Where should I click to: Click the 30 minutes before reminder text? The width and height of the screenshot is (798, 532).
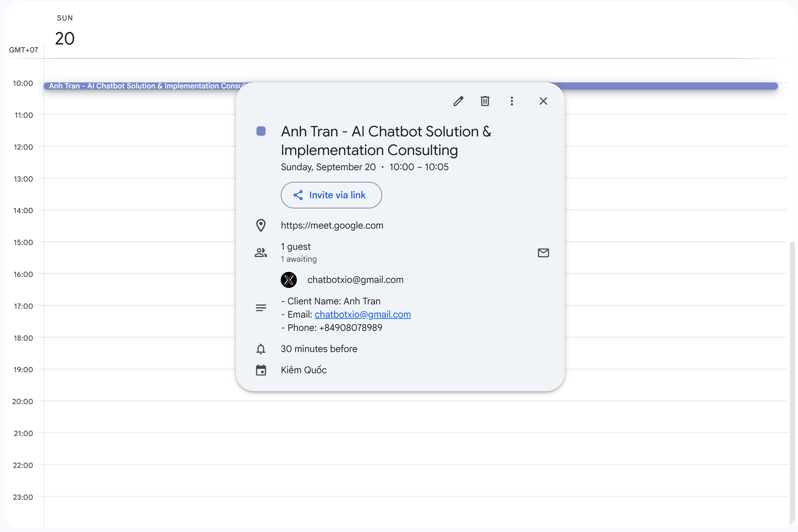pyautogui.click(x=319, y=349)
